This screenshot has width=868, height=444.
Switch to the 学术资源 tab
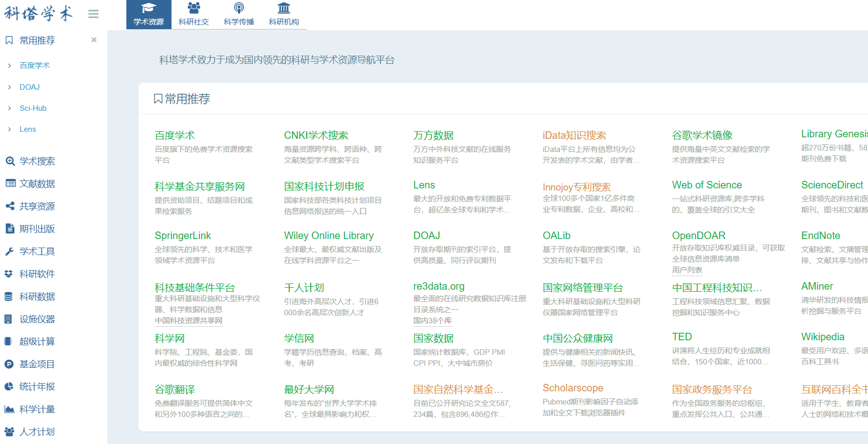point(148,15)
